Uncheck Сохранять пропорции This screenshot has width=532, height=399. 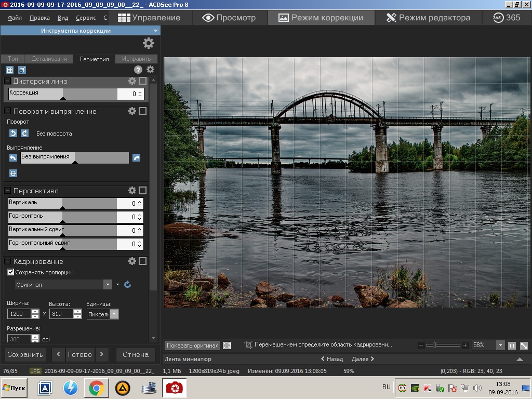tap(10, 272)
